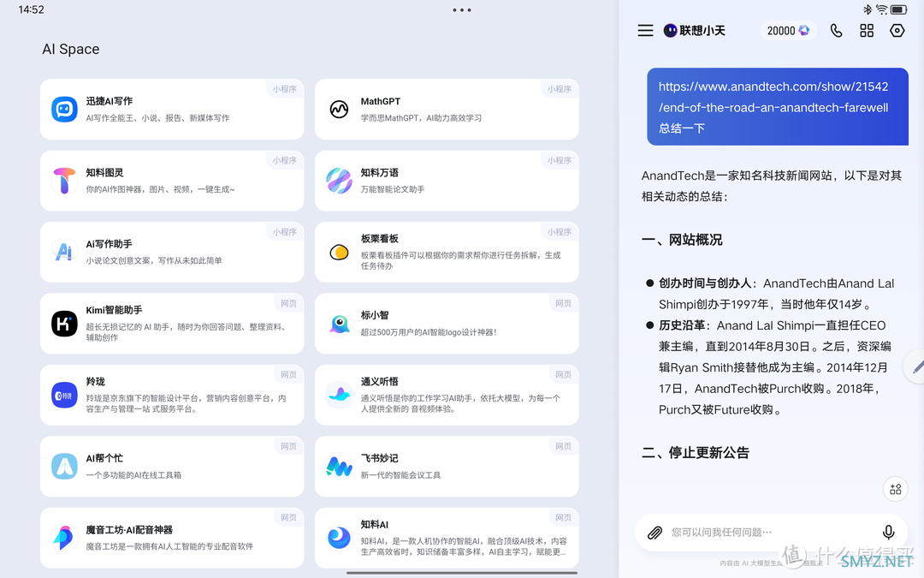
Task: Select the 一、网站概况 heading
Action: tap(682, 240)
